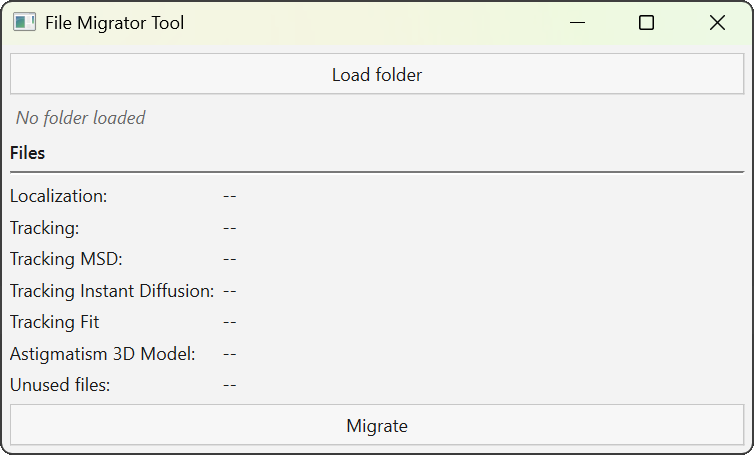Click the Tracking MSD value placeholder
This screenshot has height=455, width=754.
pos(230,259)
